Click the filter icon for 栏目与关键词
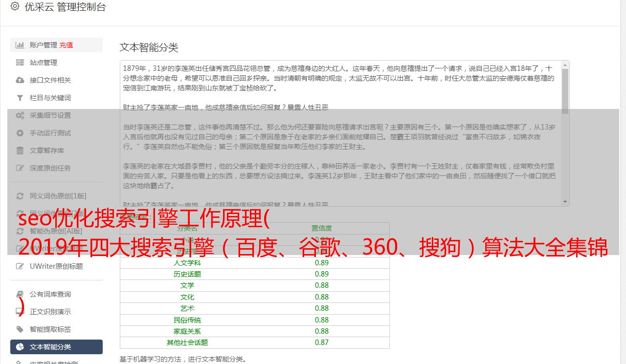The image size is (626, 364). tap(20, 98)
